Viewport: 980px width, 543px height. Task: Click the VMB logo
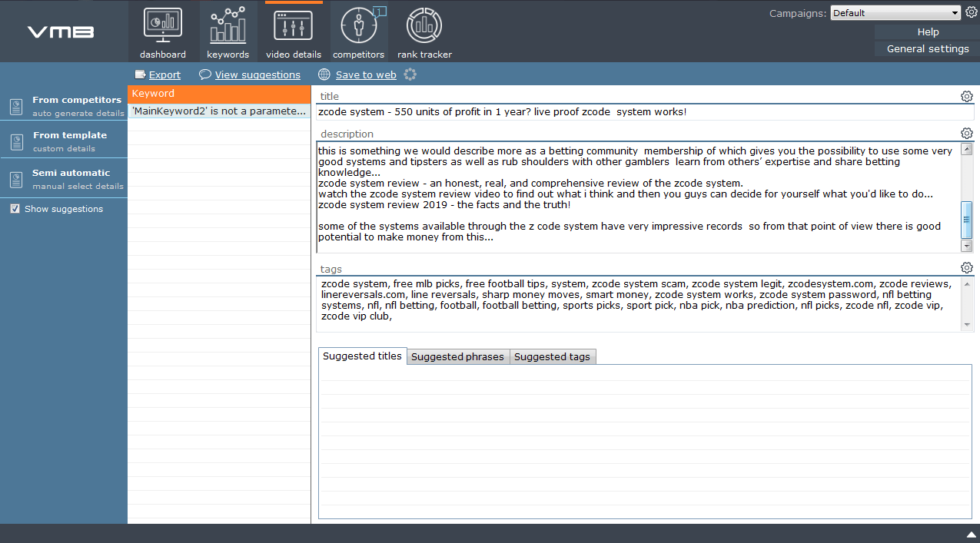61,31
